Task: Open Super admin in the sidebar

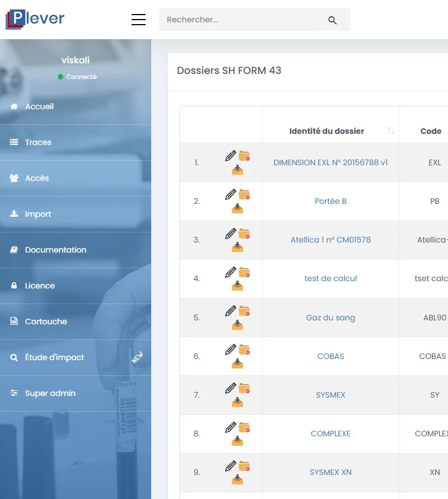Action: pos(76,393)
